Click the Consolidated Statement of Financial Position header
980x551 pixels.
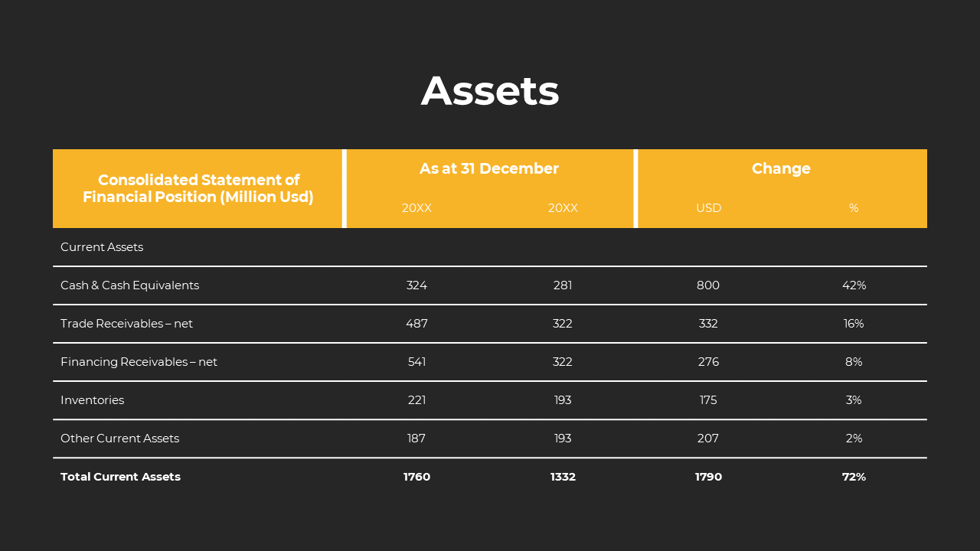tap(198, 188)
